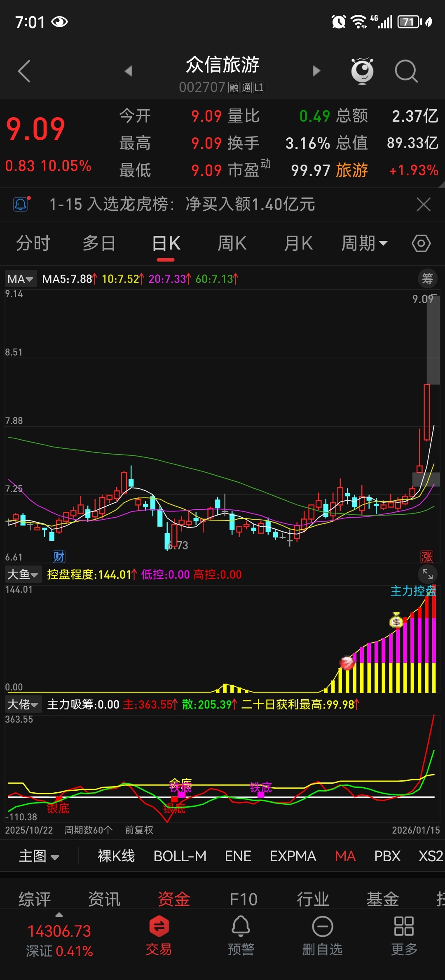Screen dimensions: 445x980
Task: Go to previous stock with left triangle
Action: 129,71
